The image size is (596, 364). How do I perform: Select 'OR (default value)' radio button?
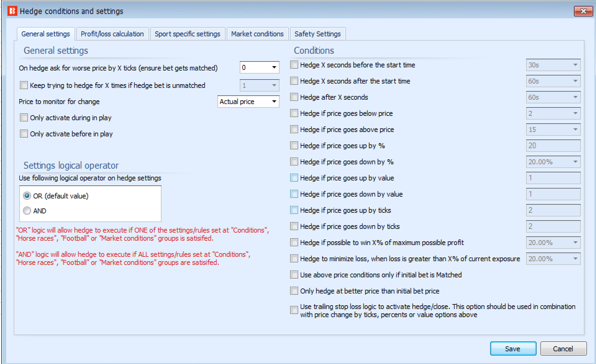click(x=27, y=196)
